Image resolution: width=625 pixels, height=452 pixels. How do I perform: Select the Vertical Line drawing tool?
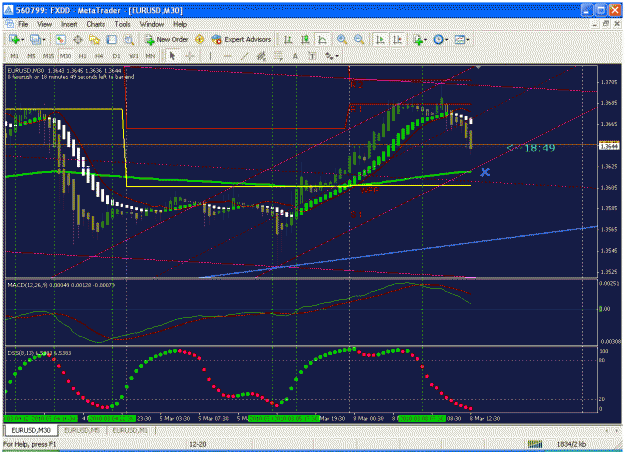pyautogui.click(x=210, y=56)
